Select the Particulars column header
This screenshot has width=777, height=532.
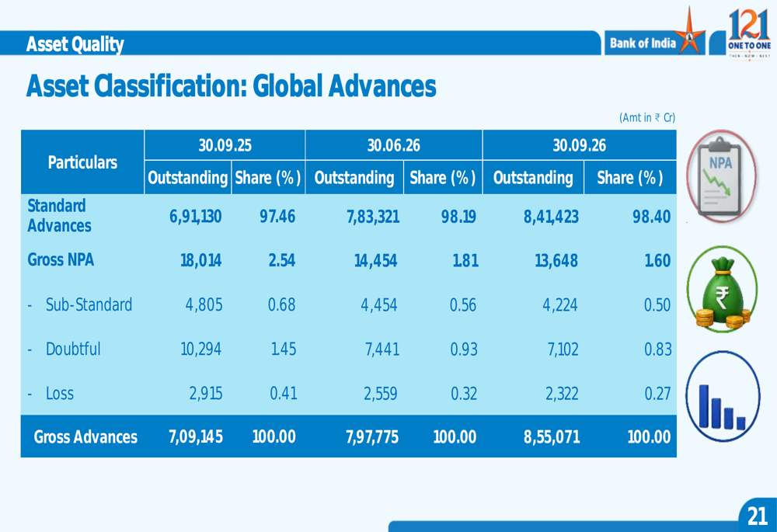coord(82,162)
